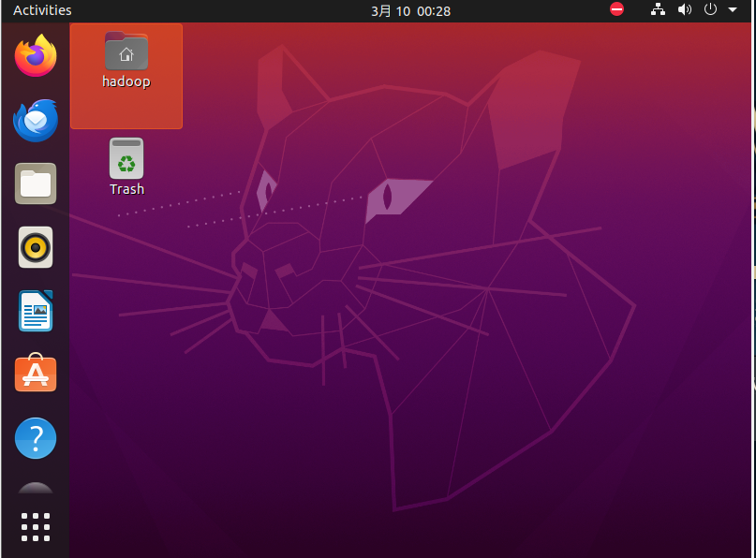Open LibreOffice Writer from the dock
The height and width of the screenshot is (558, 756).
(36, 311)
